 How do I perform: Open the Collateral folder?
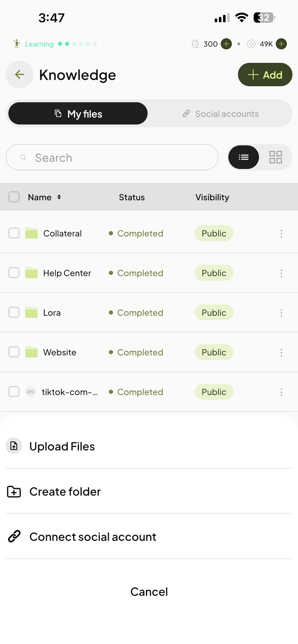pos(62,233)
